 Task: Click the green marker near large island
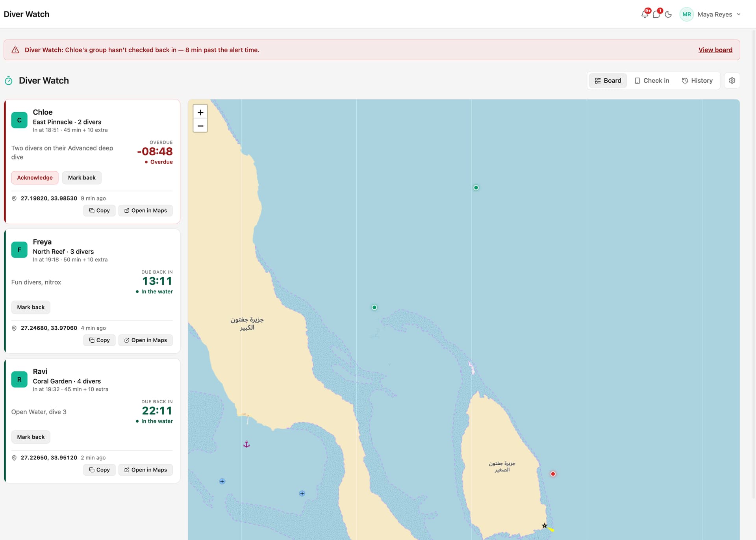pos(374,307)
